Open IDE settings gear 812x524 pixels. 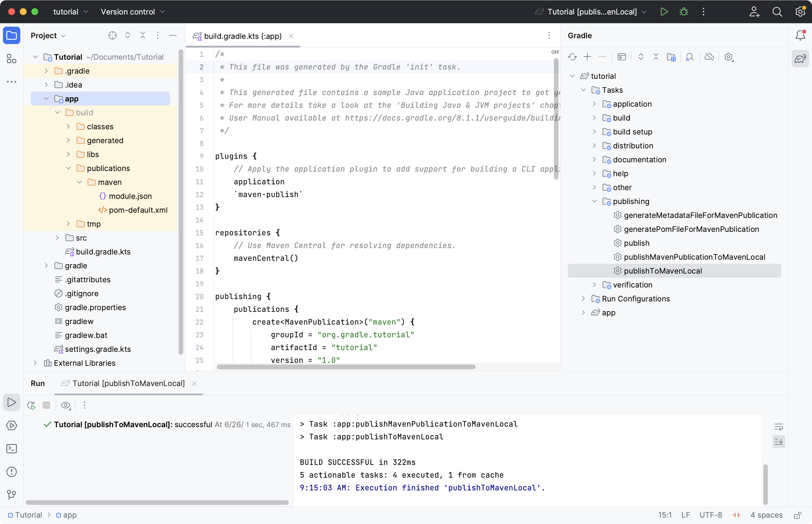click(x=800, y=12)
